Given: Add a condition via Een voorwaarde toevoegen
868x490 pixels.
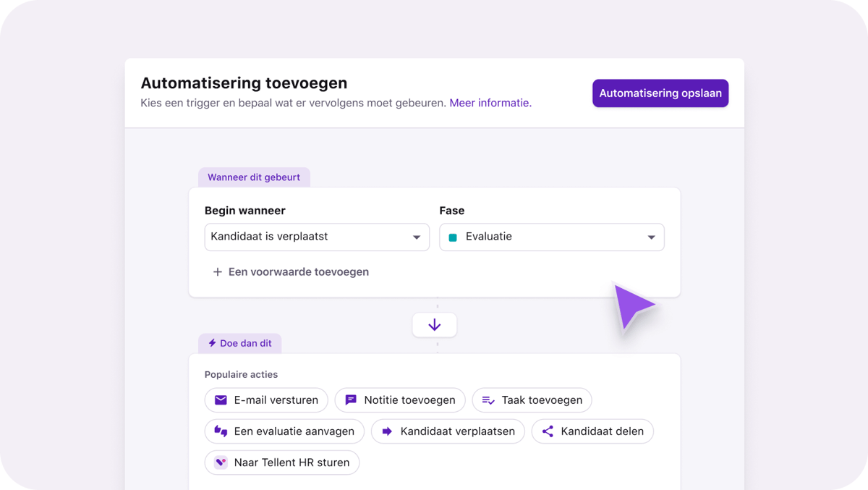Looking at the screenshot, I should coord(298,271).
